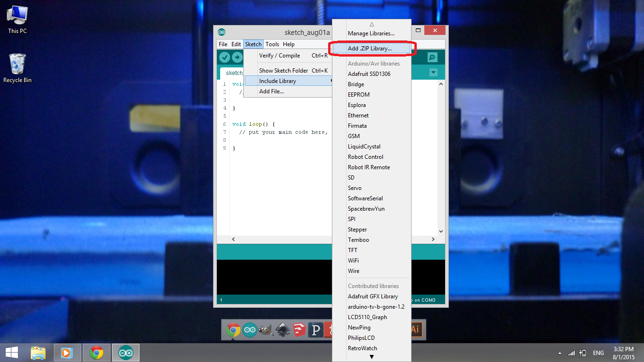
Task: Open the Edit menu
Action: (x=236, y=44)
